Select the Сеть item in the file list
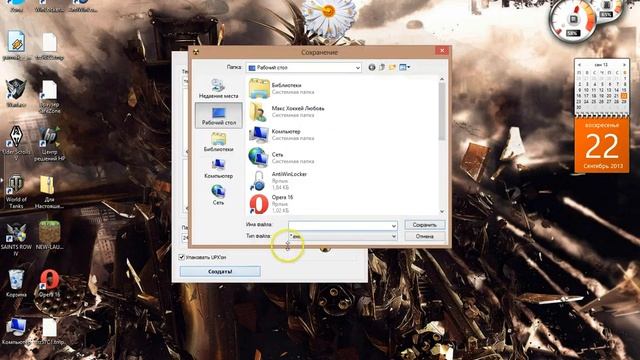This screenshot has height=360, width=640. pyautogui.click(x=282, y=158)
